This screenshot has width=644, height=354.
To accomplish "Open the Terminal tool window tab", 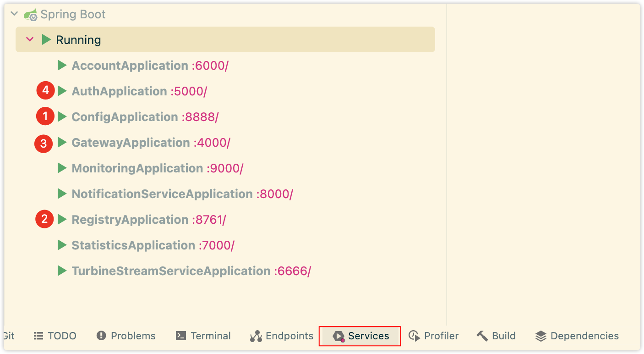I will (x=203, y=336).
